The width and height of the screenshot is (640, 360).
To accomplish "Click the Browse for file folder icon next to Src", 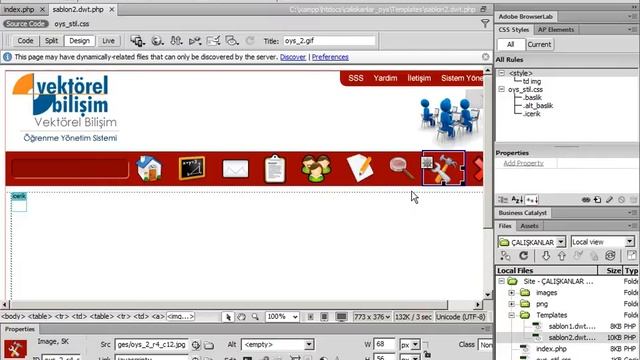I will (209, 345).
